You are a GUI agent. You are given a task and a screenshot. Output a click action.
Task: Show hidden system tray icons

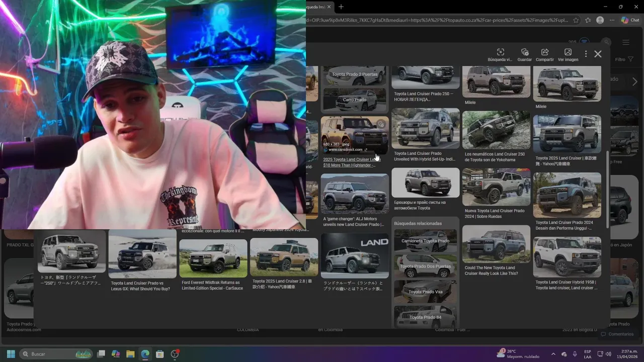click(x=553, y=354)
